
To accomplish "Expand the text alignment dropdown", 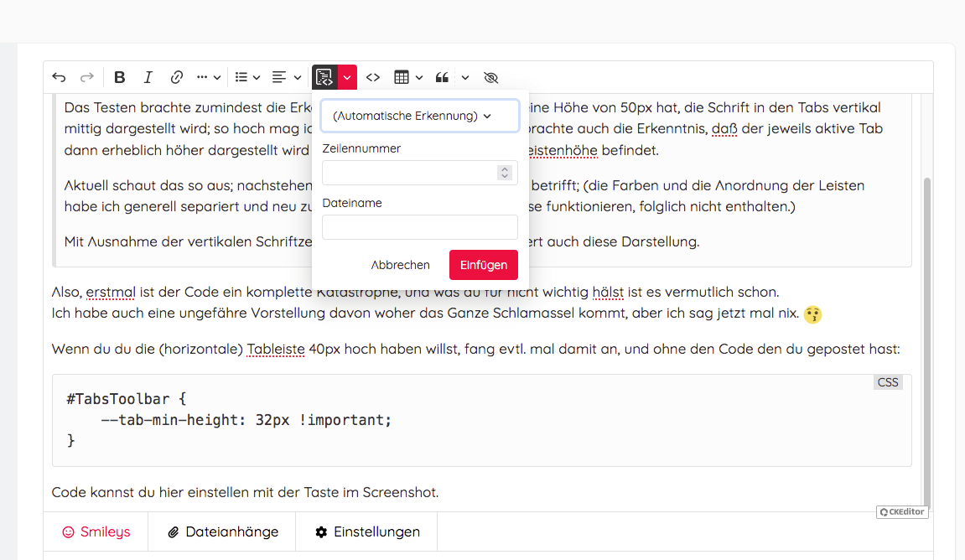I will click(287, 77).
